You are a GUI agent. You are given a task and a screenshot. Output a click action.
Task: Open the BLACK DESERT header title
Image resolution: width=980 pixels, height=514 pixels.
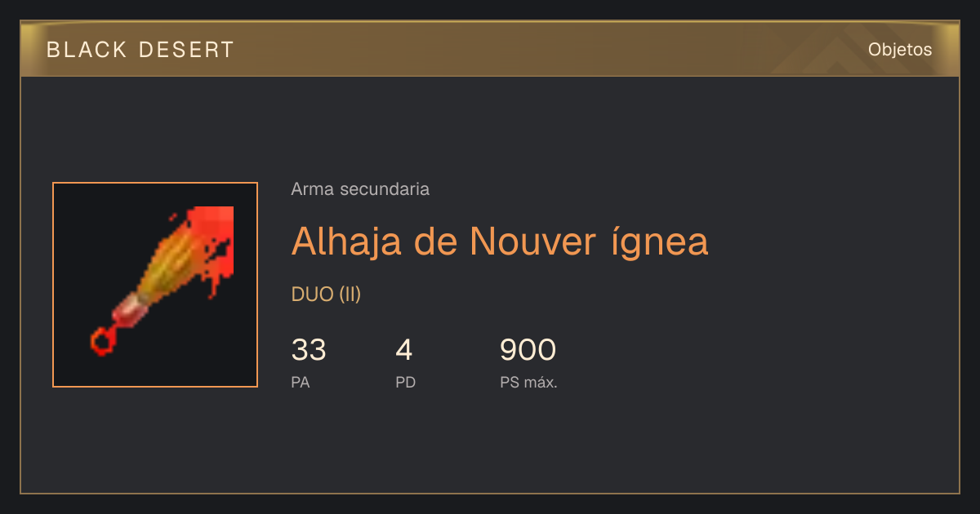tap(140, 50)
